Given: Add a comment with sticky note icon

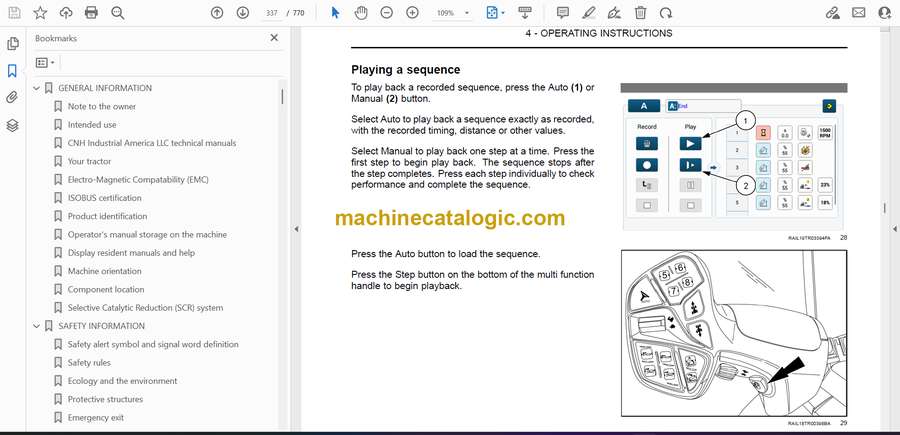Looking at the screenshot, I should [x=562, y=13].
